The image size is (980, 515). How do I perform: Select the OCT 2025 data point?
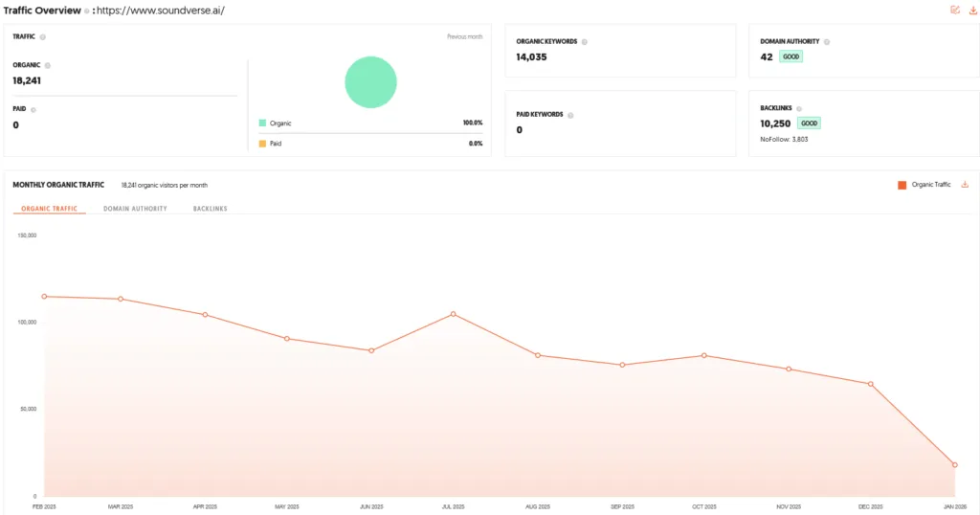click(x=704, y=356)
